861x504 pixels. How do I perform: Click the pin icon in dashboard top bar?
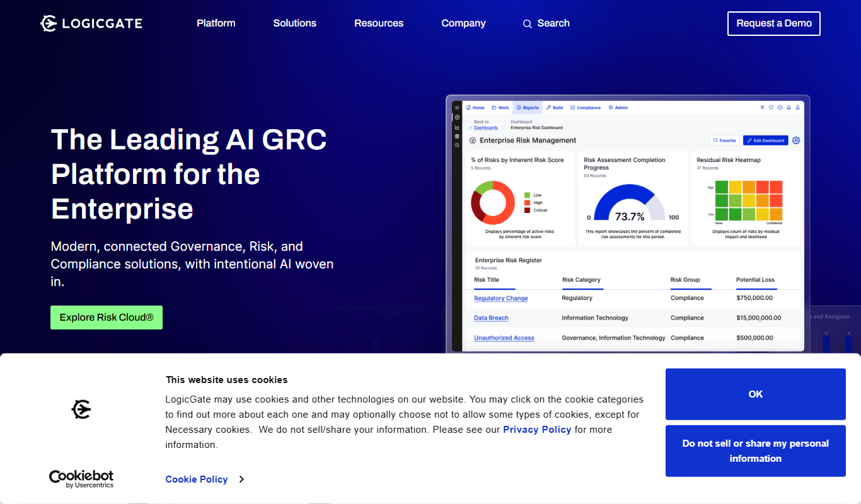[x=762, y=108]
